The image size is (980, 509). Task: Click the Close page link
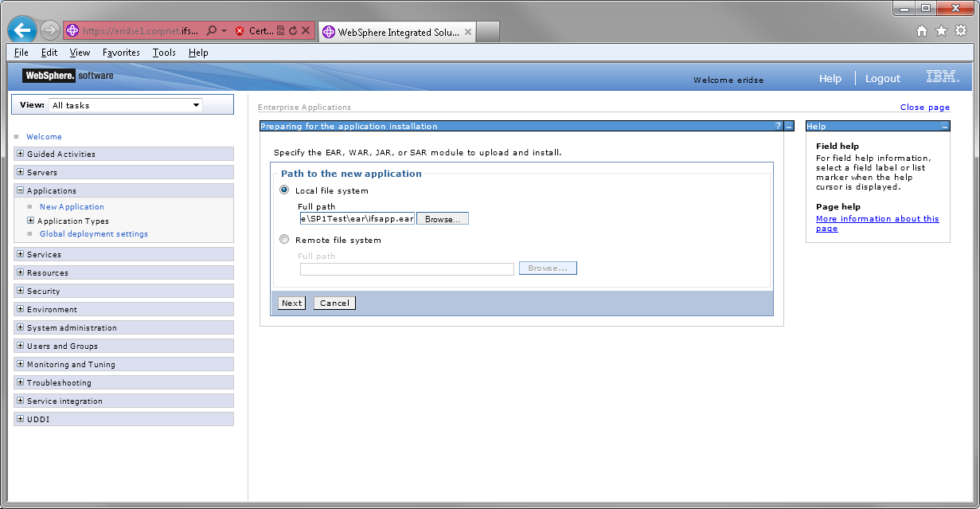924,107
